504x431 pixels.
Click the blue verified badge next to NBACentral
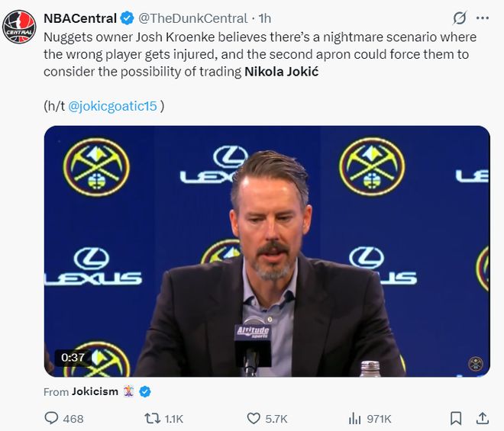pyautogui.click(x=127, y=18)
